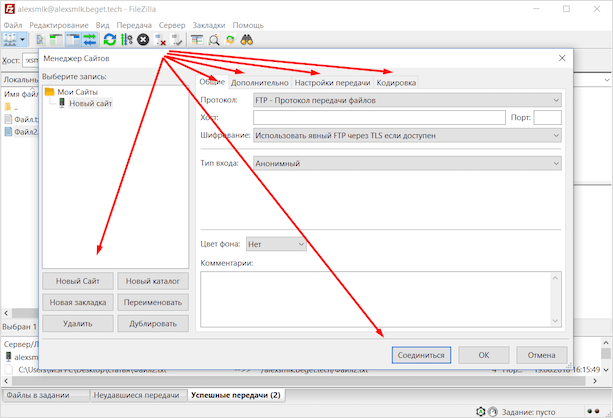This screenshot has height=418, width=613.
Task: Open the Сервер menu
Action: click(172, 25)
